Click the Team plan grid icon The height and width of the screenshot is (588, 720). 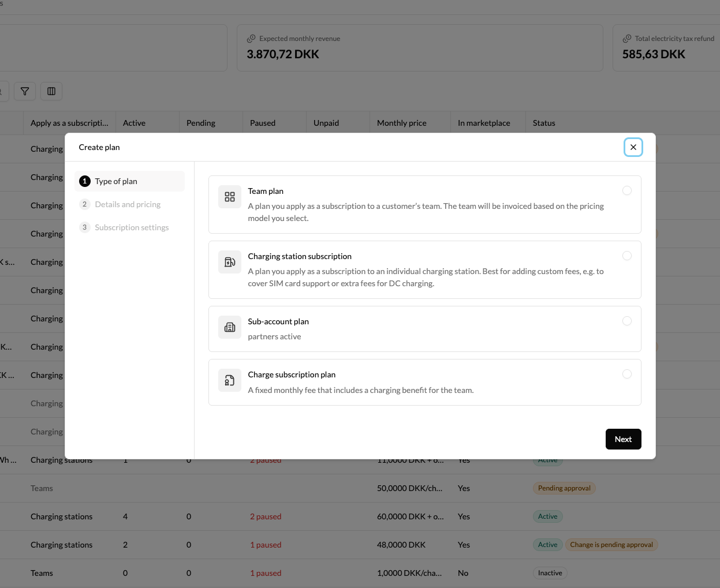[230, 197]
